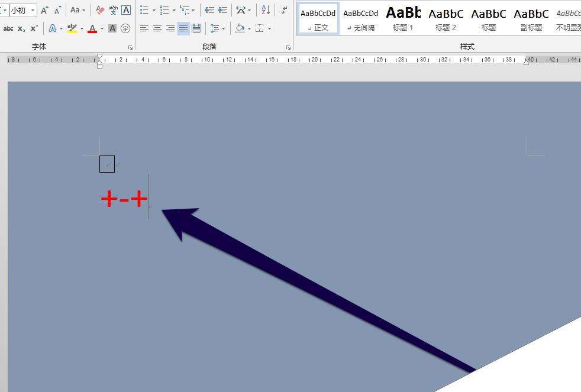Viewport: 581px width, 392px height.
Task: Apply yellow text highlight color
Action: coord(72,28)
